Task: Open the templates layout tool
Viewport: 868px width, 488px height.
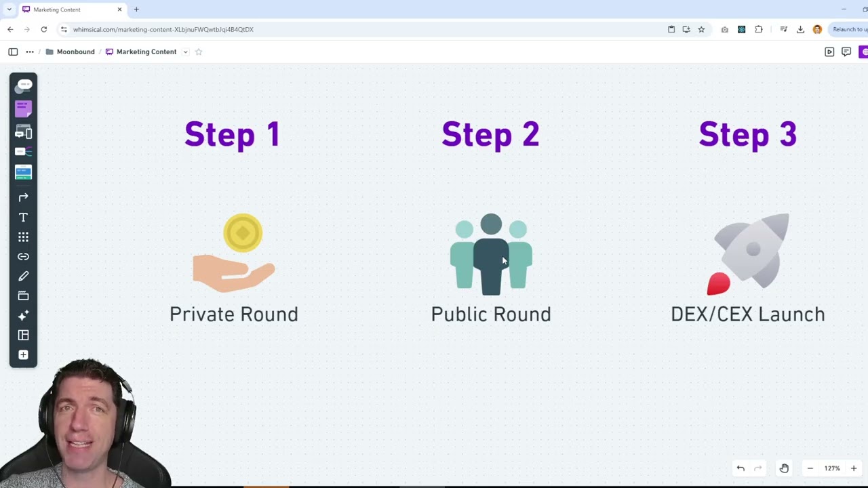Action: (24, 335)
